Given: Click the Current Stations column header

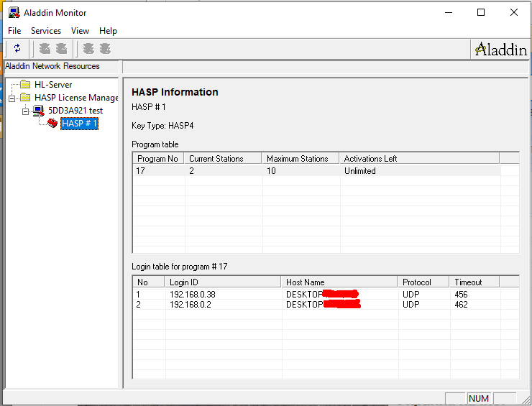Looking at the screenshot, I should [223, 159].
